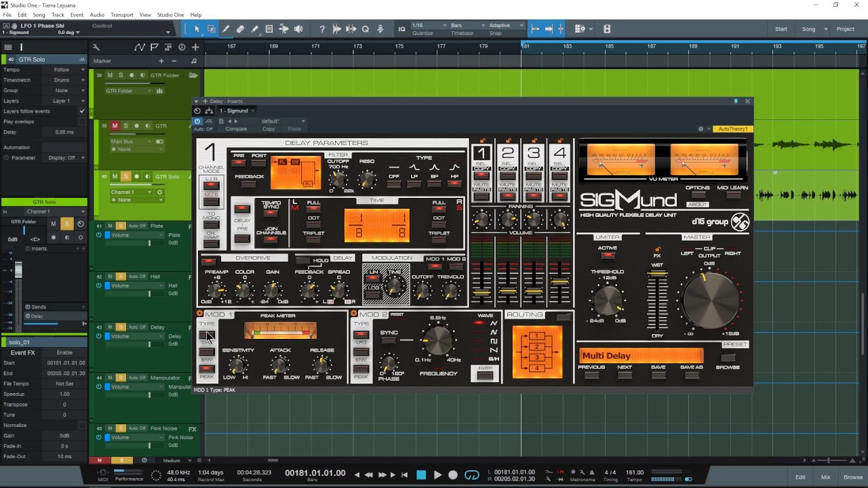Click the SAVE AS preset button
The width and height of the screenshot is (868, 488).
(692, 375)
